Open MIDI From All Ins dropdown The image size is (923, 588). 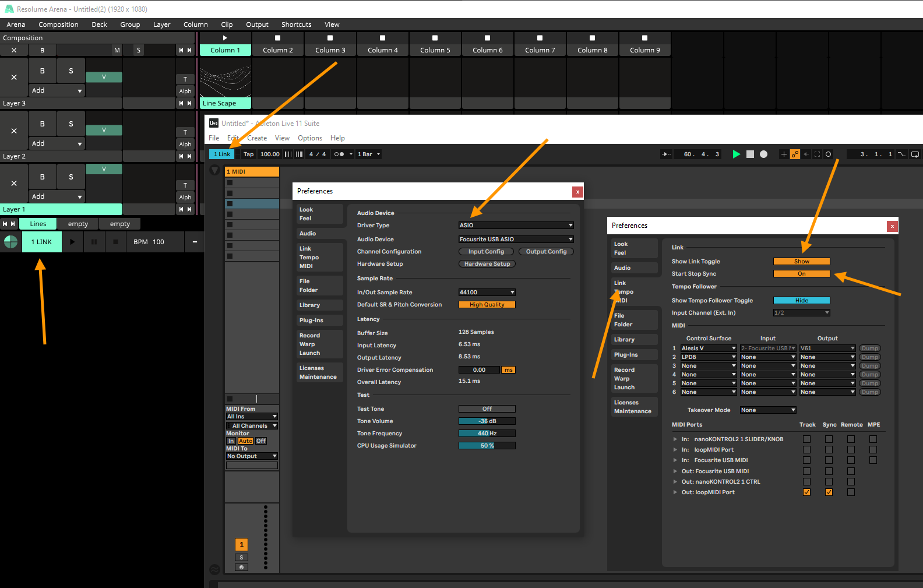pos(252,417)
